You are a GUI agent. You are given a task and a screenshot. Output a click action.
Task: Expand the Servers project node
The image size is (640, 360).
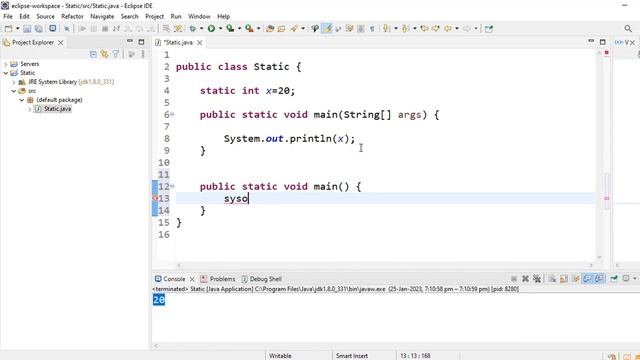pos(6,64)
